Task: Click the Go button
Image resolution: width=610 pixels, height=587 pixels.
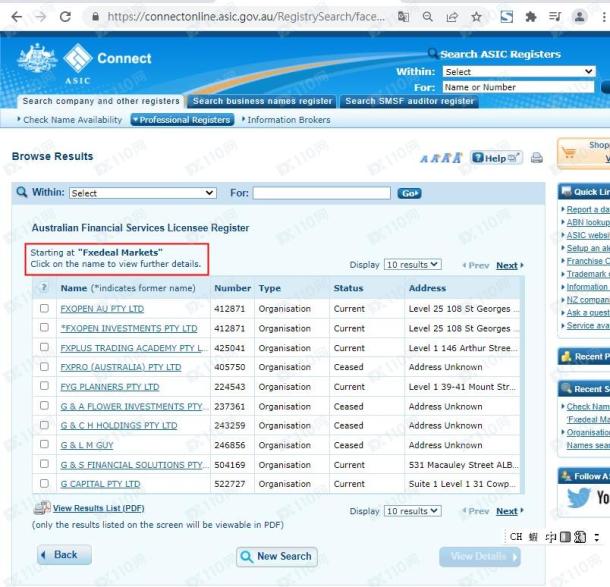Action: click(x=409, y=193)
